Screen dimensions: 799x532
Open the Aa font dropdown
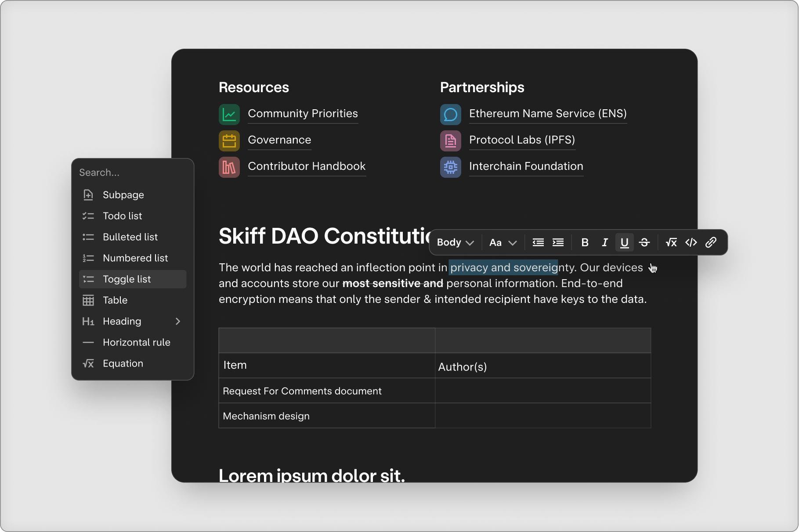click(503, 242)
